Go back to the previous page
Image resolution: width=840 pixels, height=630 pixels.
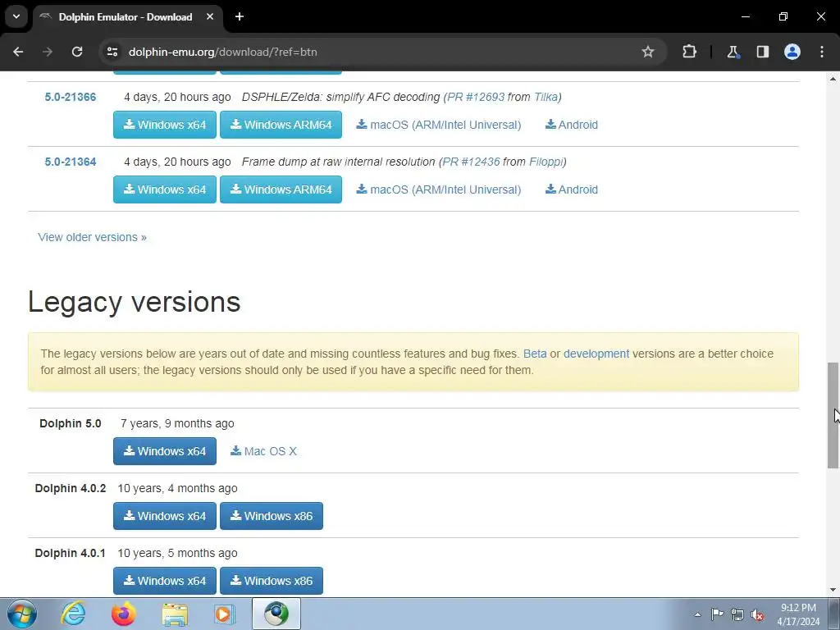point(18,52)
